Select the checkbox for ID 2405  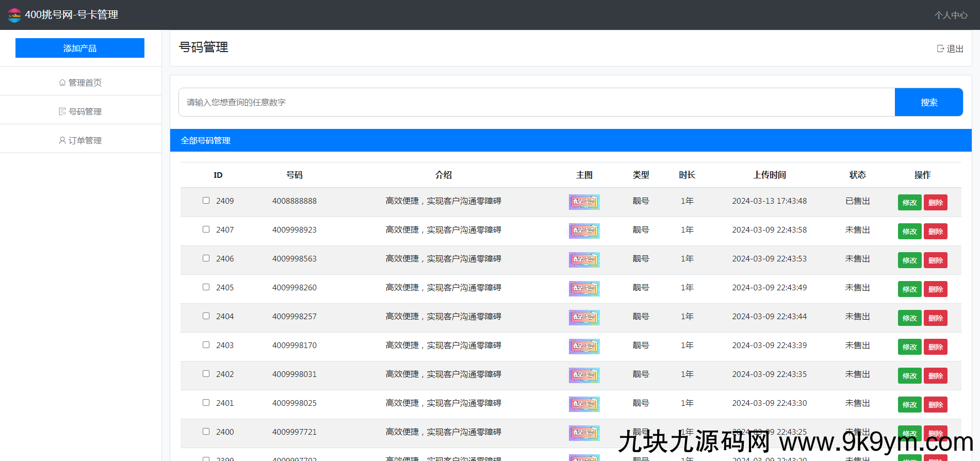point(206,287)
